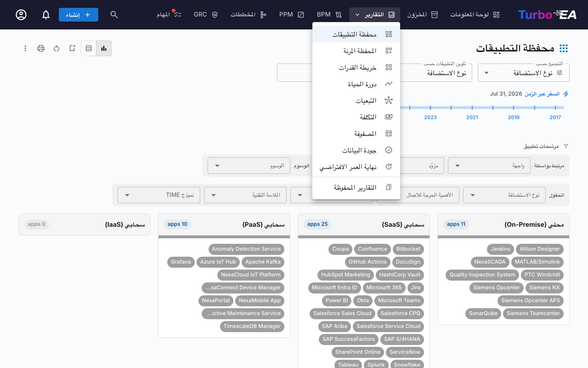Open the SonarQube app chip
The image size is (588, 368).
(483, 313)
